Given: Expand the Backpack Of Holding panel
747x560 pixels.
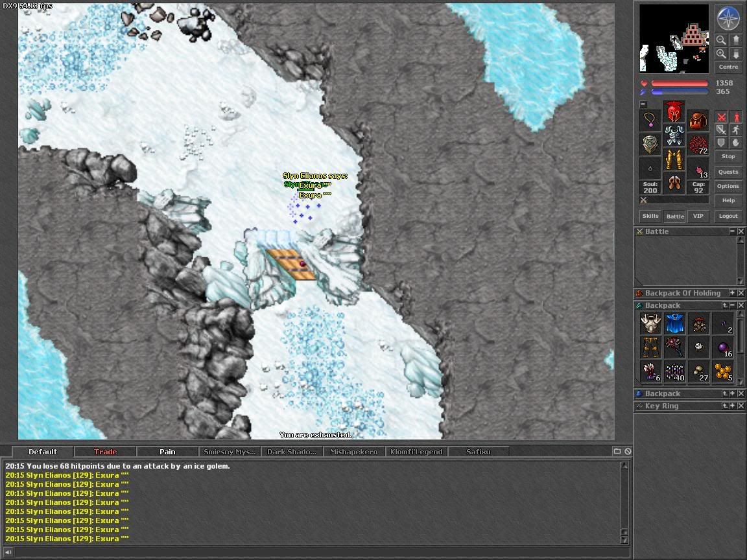Looking at the screenshot, I should point(732,293).
